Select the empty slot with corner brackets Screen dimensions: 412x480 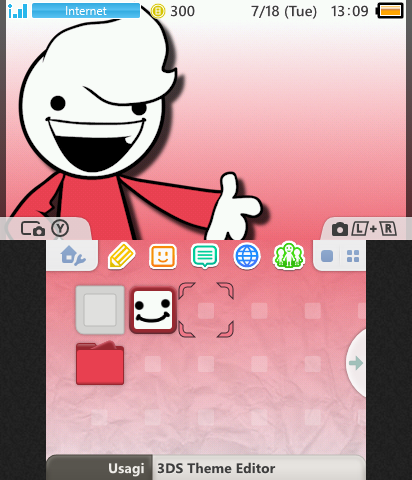[x=206, y=310]
